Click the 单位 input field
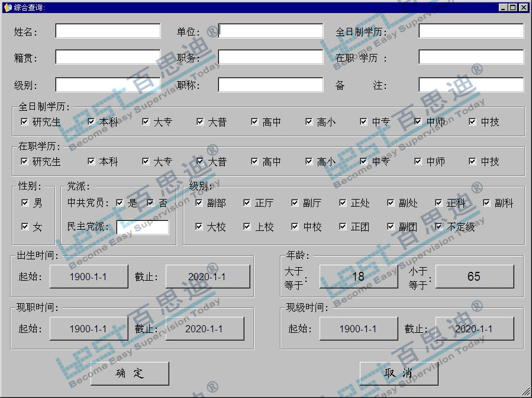 270,31
